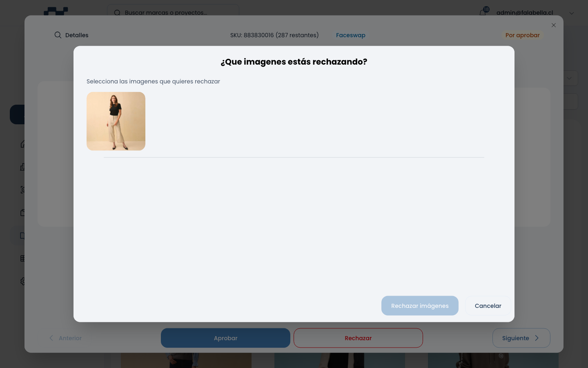Select the model photo thumbnail to reject
Image resolution: width=588 pixels, height=368 pixels.
[116, 121]
